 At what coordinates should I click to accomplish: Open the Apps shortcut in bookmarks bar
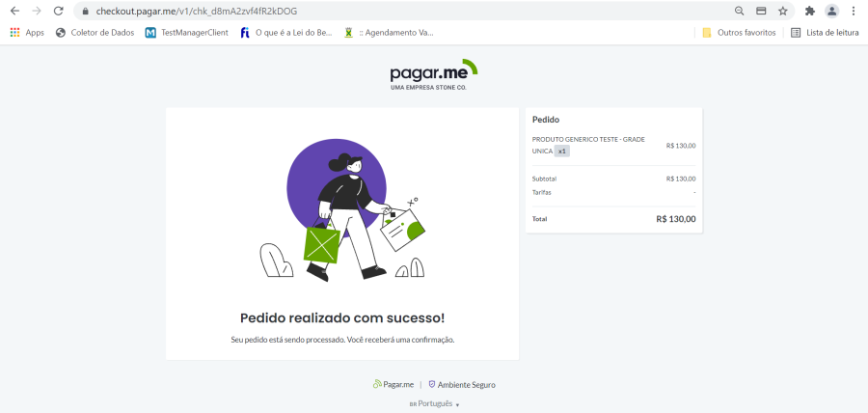[x=27, y=33]
